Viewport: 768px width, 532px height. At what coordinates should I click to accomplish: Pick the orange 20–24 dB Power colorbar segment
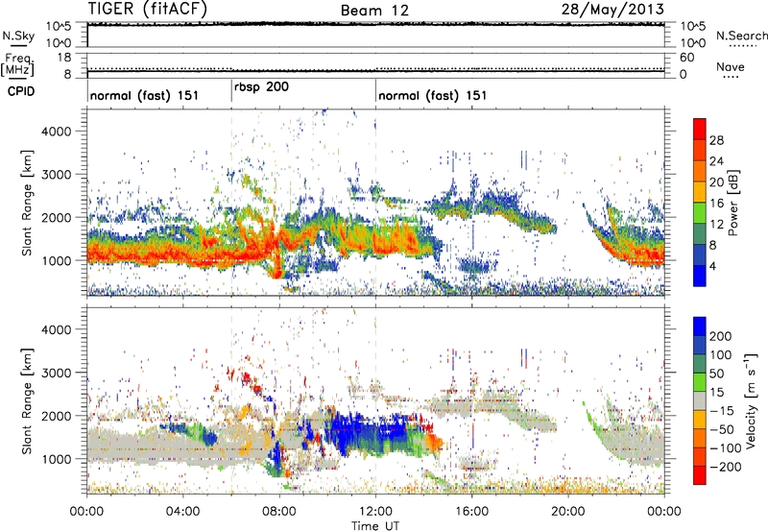(x=700, y=171)
